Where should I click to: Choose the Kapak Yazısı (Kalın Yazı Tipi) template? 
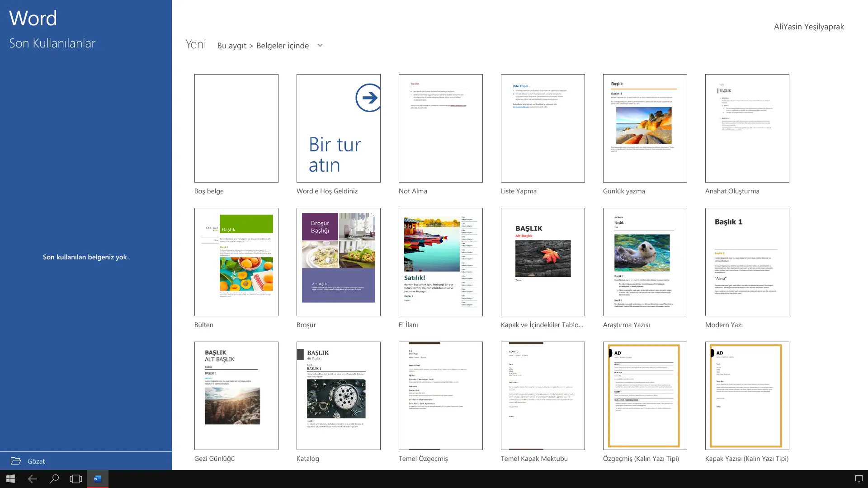(x=747, y=396)
